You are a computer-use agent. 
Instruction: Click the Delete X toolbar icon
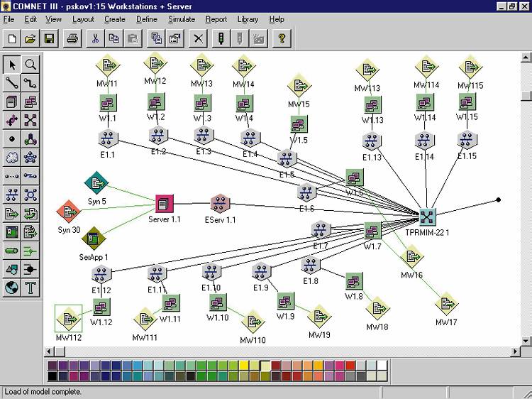pos(198,38)
